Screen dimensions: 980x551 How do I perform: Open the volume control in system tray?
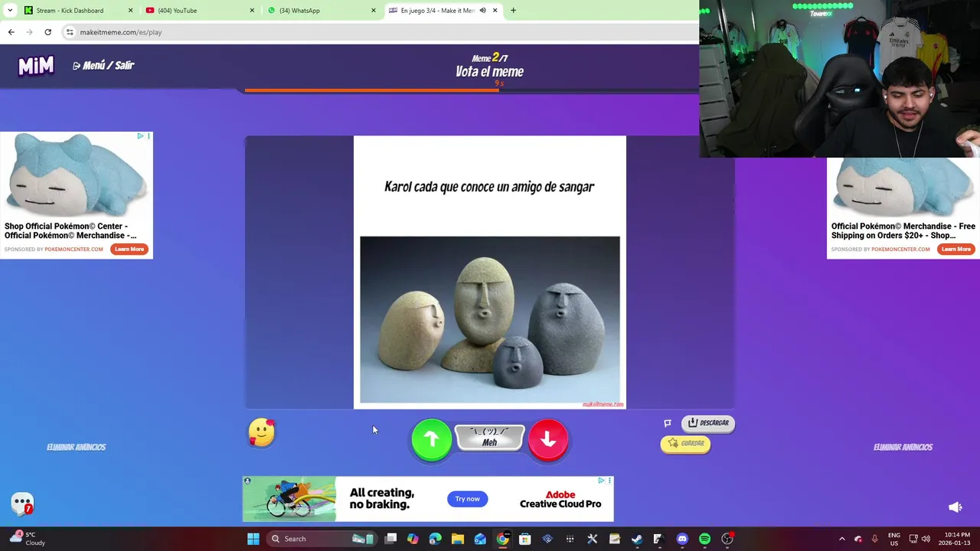(926, 539)
